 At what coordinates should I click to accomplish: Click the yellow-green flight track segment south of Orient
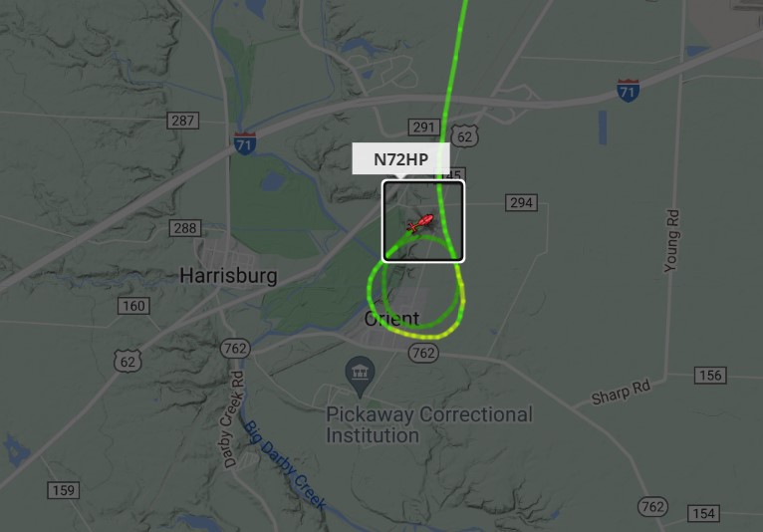423,336
